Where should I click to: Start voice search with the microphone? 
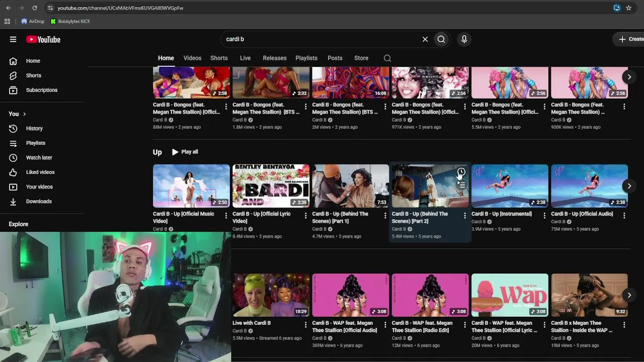pos(464,39)
